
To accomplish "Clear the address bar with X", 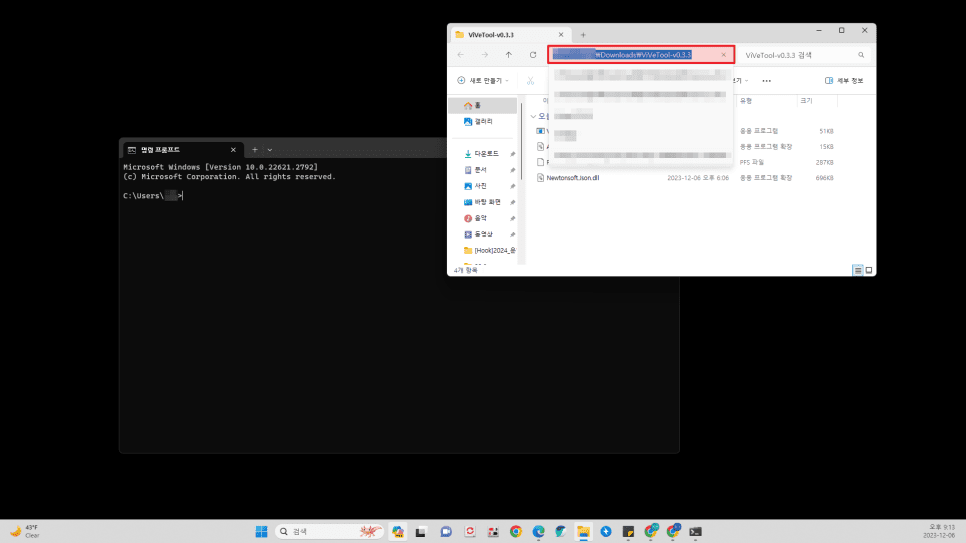I will pos(724,55).
